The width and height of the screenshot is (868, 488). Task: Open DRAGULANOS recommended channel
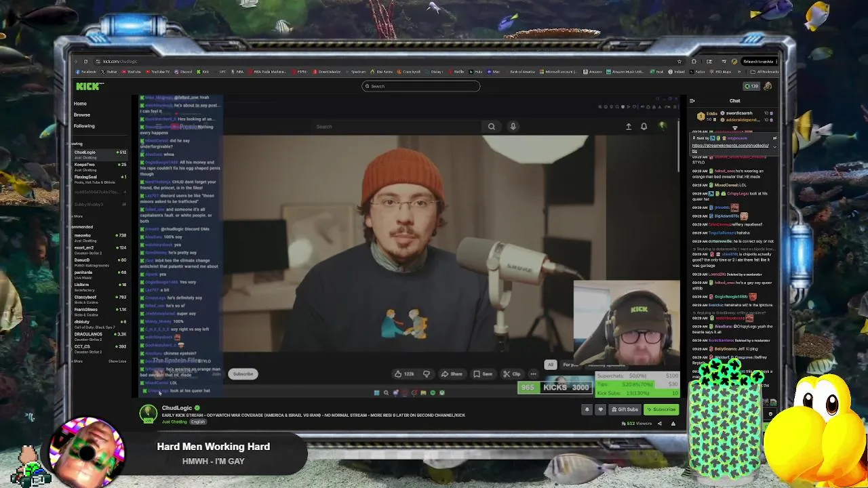(100, 336)
